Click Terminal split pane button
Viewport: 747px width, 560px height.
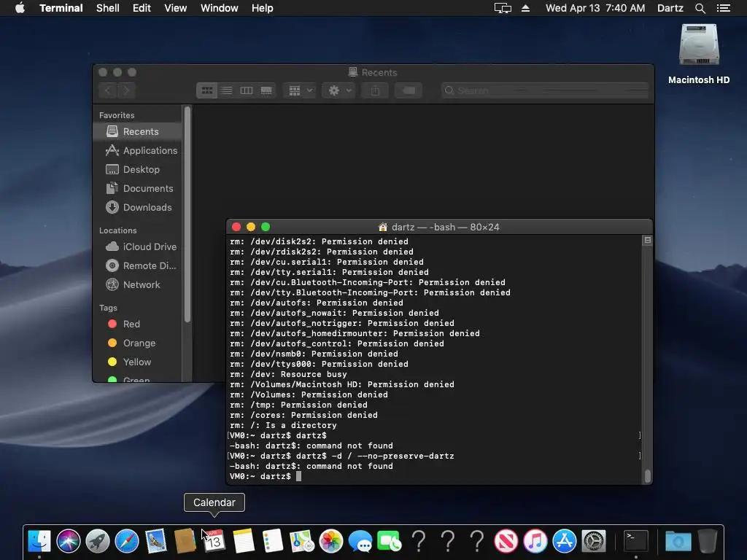pyautogui.click(x=648, y=241)
